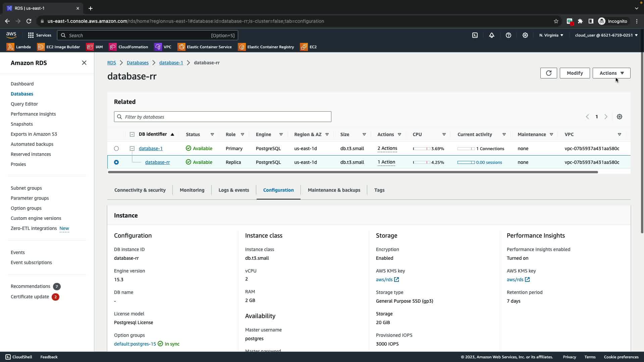This screenshot has width=644, height=362.
Task: Open the Maintenance & backups tab
Action: coord(334,190)
